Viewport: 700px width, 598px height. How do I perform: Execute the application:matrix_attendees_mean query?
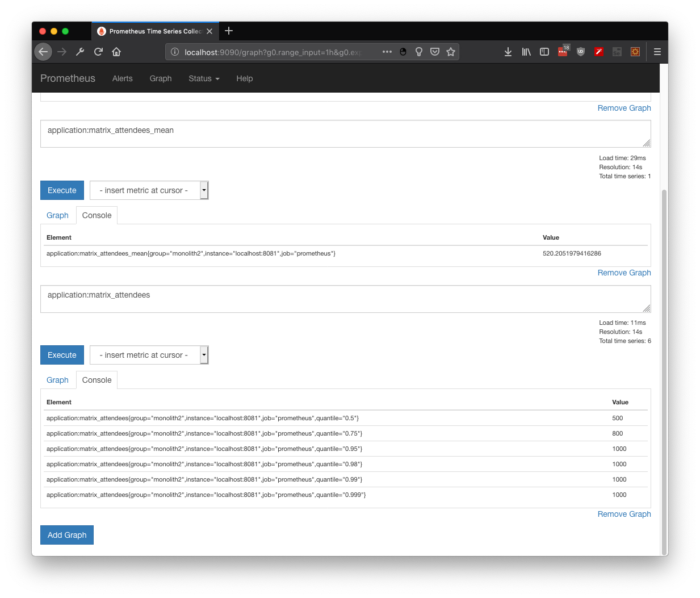click(x=62, y=190)
